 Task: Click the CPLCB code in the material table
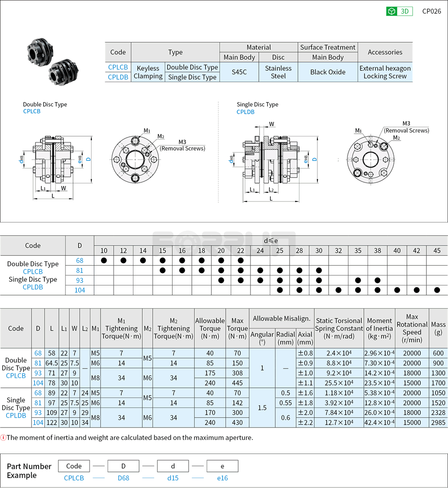tap(118, 67)
